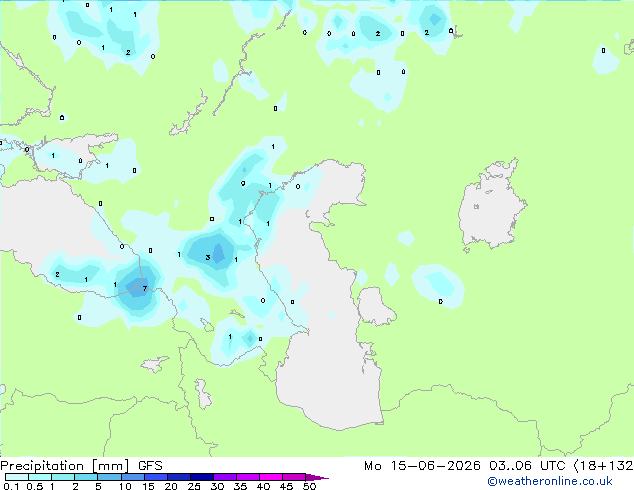The width and height of the screenshot is (634, 490).
Task: Click the '3' precipitation value on the map
Action: pos(208,257)
